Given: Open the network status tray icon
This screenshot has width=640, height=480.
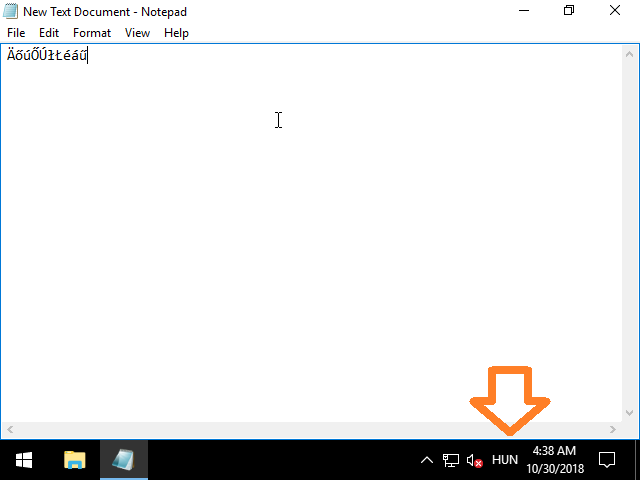Looking at the screenshot, I should [x=451, y=460].
